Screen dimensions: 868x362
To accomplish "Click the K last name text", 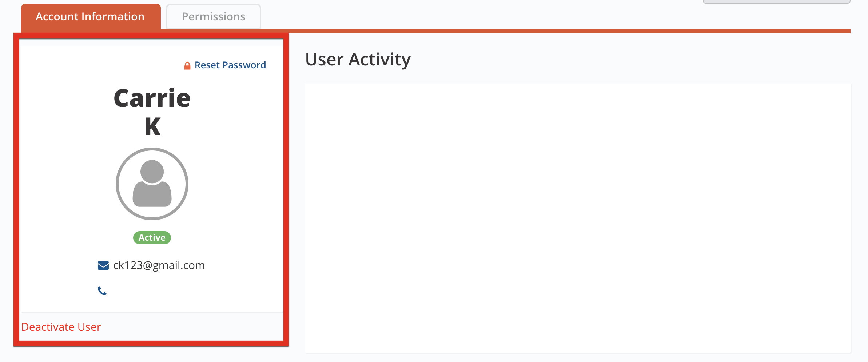I will coord(152,126).
